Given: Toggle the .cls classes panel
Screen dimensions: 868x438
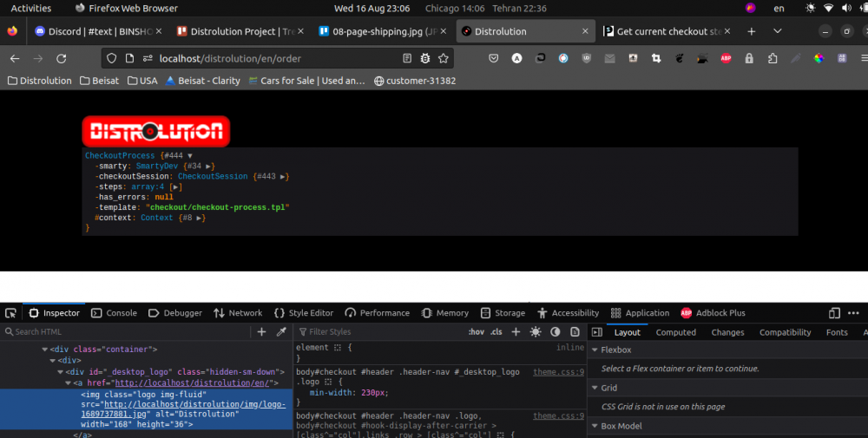Looking at the screenshot, I should click(x=496, y=332).
